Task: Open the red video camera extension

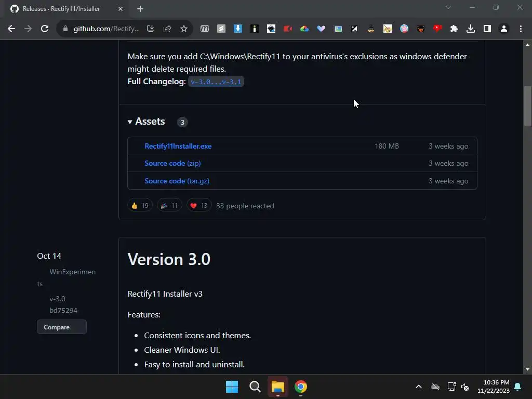Action: point(288,29)
